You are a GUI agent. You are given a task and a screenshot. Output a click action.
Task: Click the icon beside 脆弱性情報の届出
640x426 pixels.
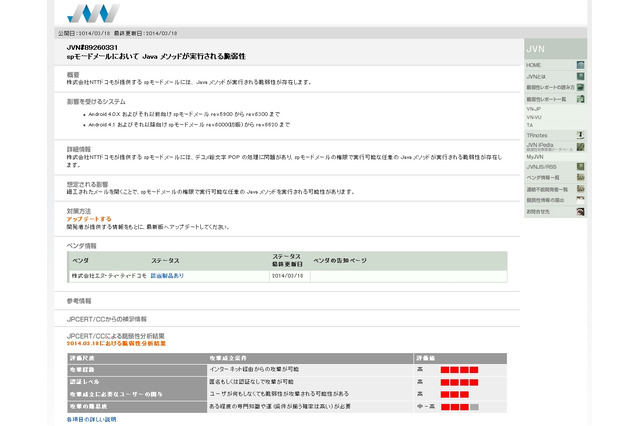pyautogui.click(x=580, y=200)
